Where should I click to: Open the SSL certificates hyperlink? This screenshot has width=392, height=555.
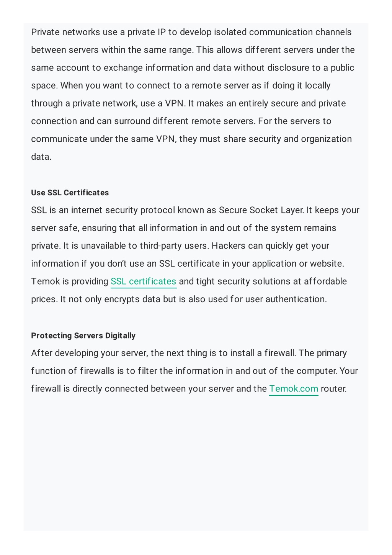click(144, 282)
